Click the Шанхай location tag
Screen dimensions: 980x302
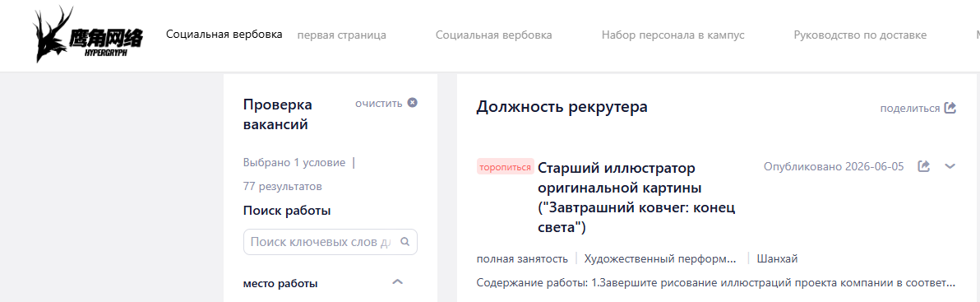[x=777, y=259]
